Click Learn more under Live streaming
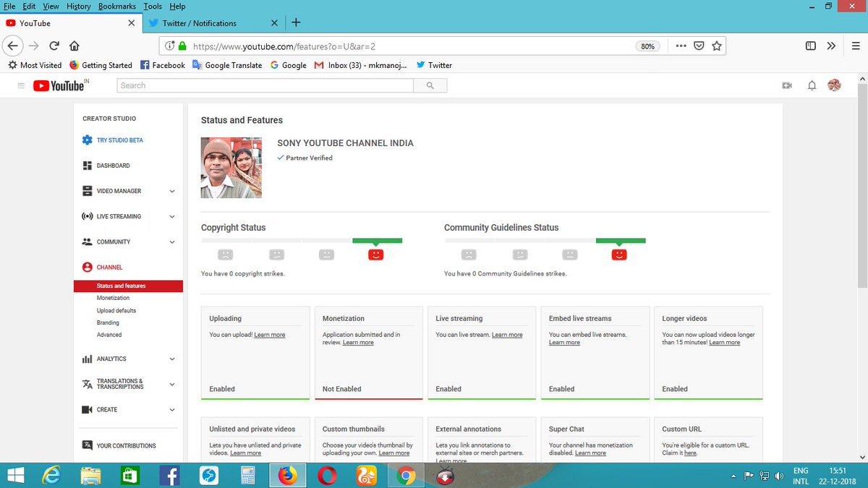The image size is (868, 488). coord(507,335)
